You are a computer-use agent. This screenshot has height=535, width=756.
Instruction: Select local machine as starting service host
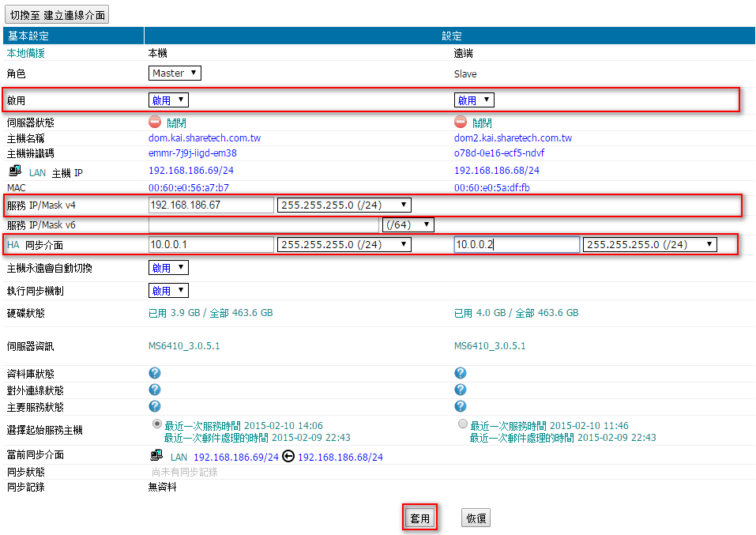156,424
